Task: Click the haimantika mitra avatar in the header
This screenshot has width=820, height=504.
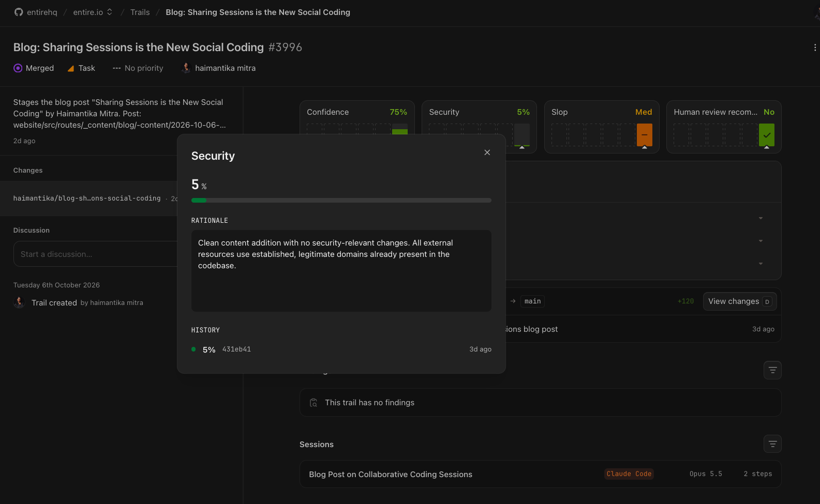Action: 186,68
